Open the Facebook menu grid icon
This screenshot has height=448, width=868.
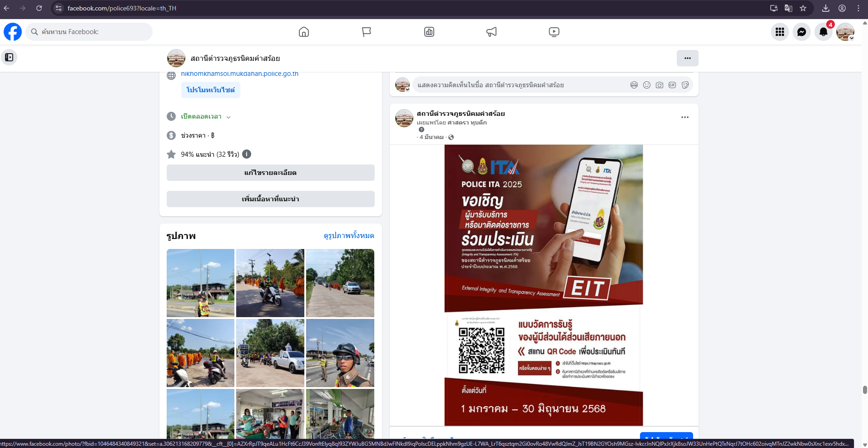click(779, 32)
